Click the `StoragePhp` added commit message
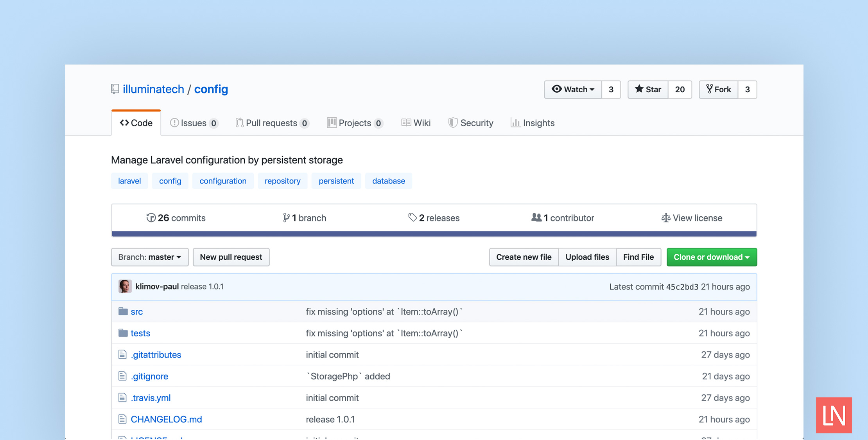This screenshot has width=868, height=440. coord(348,376)
